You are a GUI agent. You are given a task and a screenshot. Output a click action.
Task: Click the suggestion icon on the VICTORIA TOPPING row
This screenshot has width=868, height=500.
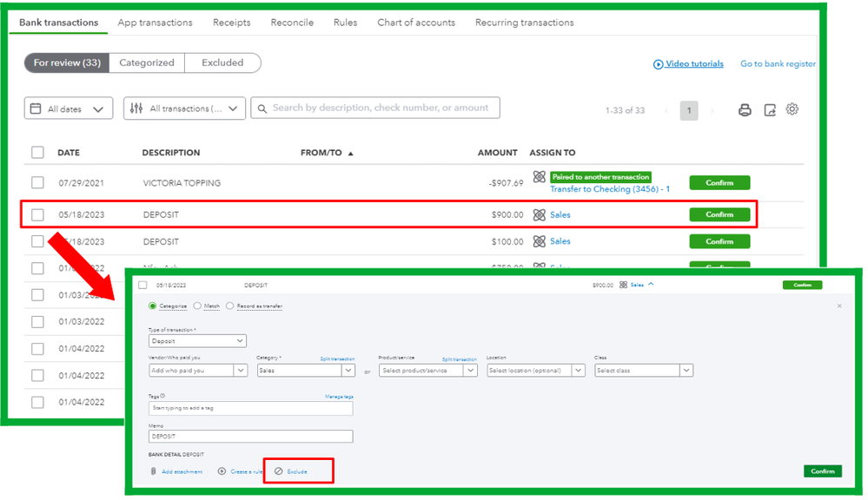click(540, 177)
